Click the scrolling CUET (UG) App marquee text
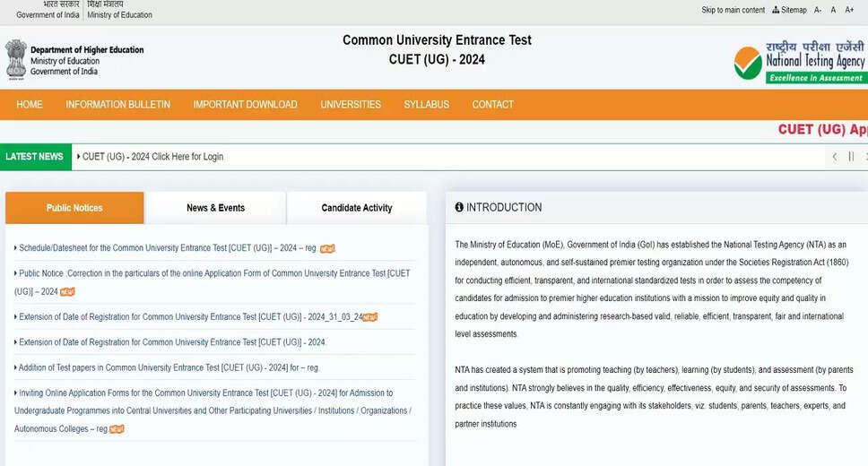This screenshot has width=868, height=466. 822,130
